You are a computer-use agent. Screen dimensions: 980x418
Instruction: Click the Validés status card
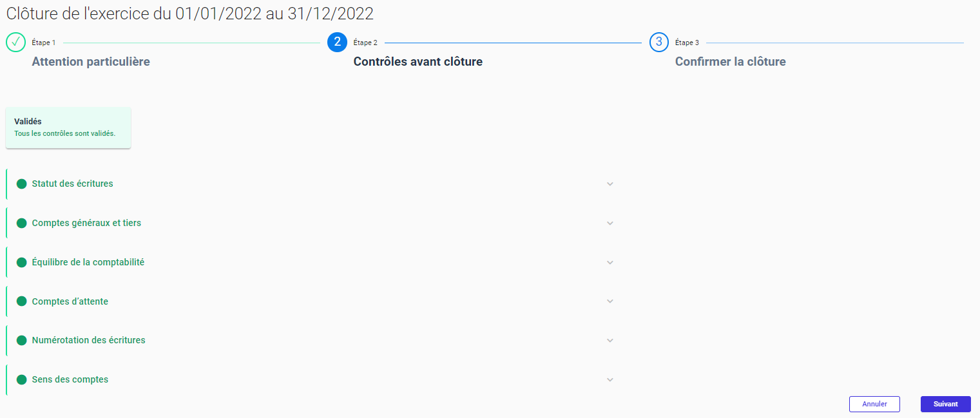click(x=68, y=128)
